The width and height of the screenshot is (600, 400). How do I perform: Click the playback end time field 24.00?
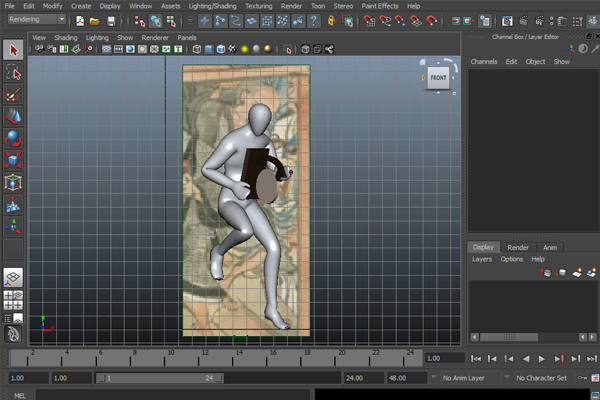point(363,378)
